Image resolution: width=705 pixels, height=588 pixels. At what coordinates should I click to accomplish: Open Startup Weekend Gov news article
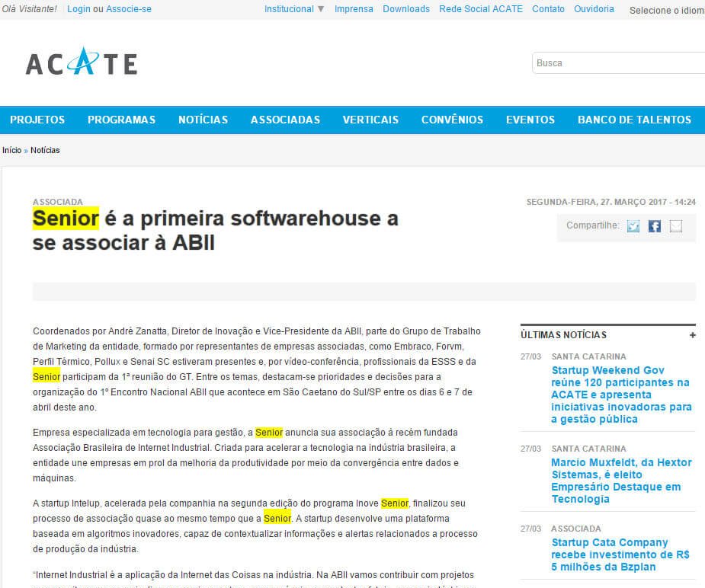[621, 395]
